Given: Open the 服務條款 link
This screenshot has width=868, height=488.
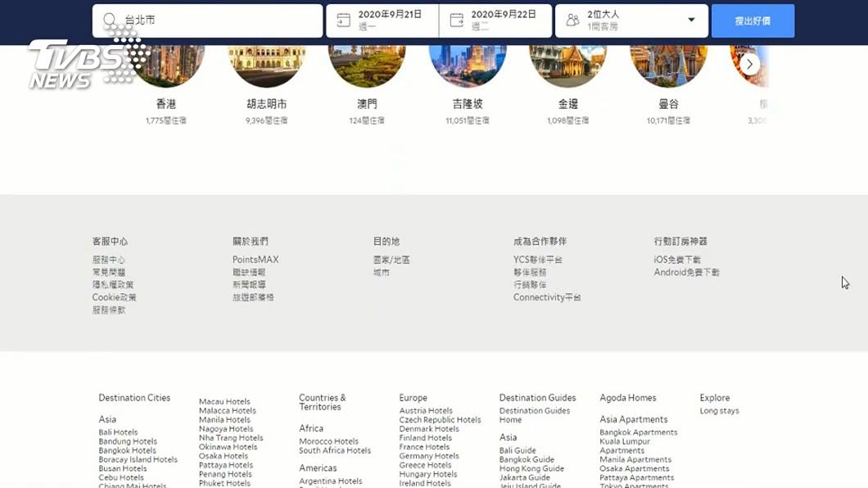Looking at the screenshot, I should point(109,310).
